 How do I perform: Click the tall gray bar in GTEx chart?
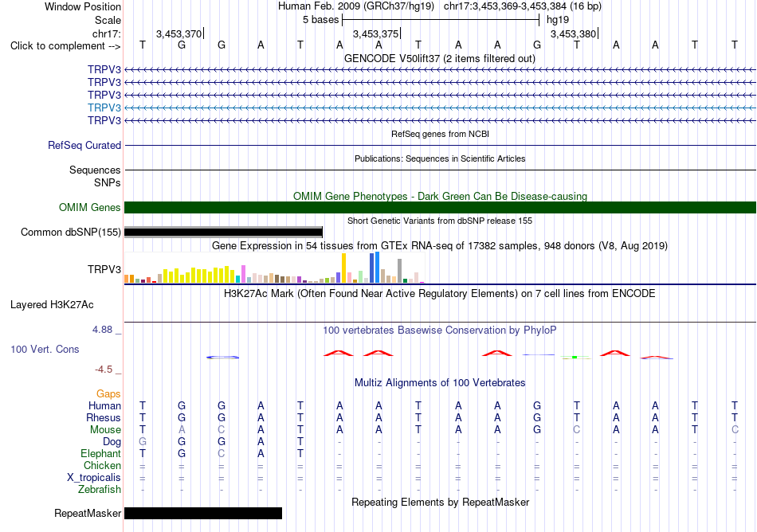400,271
